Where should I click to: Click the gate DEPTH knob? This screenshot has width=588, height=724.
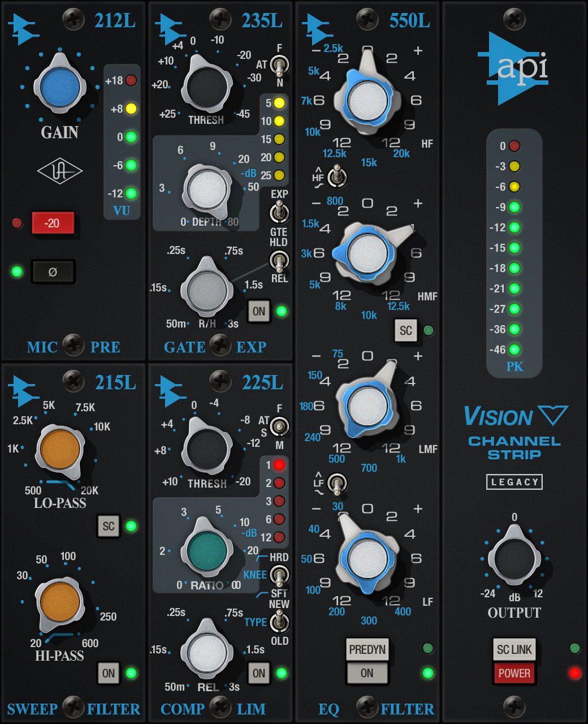[x=207, y=189]
